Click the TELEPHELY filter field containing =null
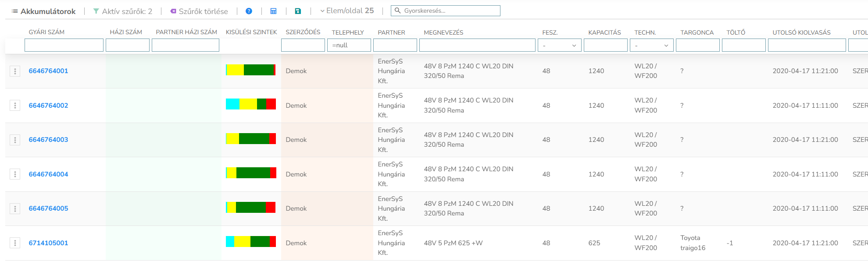This screenshot has width=868, height=268. (349, 46)
